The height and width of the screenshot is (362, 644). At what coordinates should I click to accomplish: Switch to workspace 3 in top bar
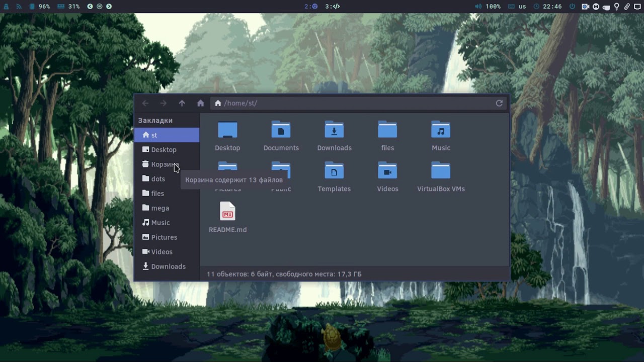pos(333,7)
